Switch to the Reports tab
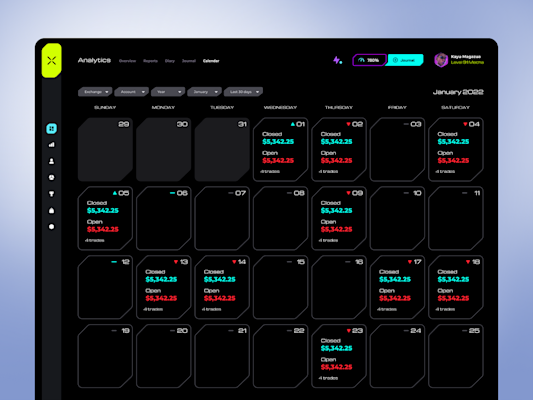Screen dimensions: 533x400 click(150, 61)
